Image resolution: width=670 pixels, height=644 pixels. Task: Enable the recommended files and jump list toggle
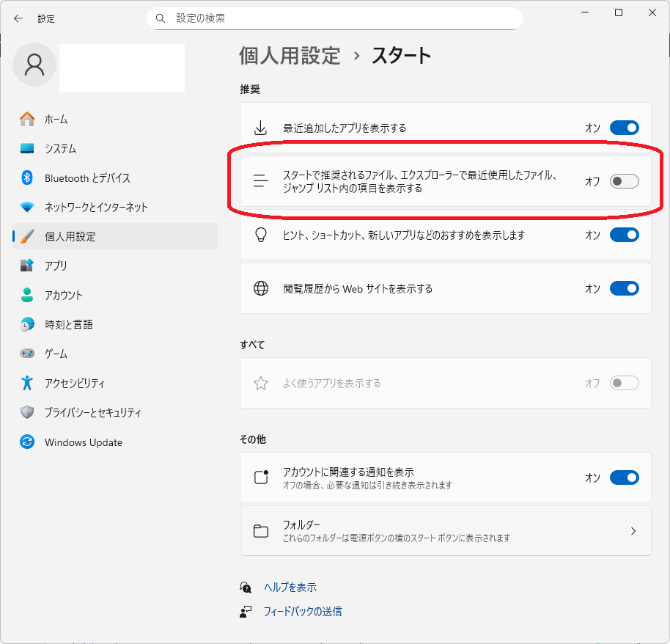[x=624, y=181]
